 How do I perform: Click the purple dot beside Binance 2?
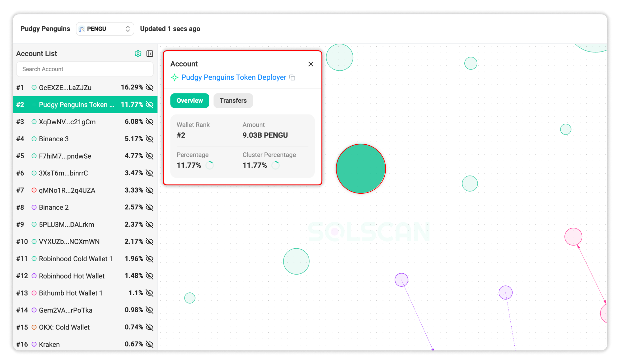(x=34, y=207)
